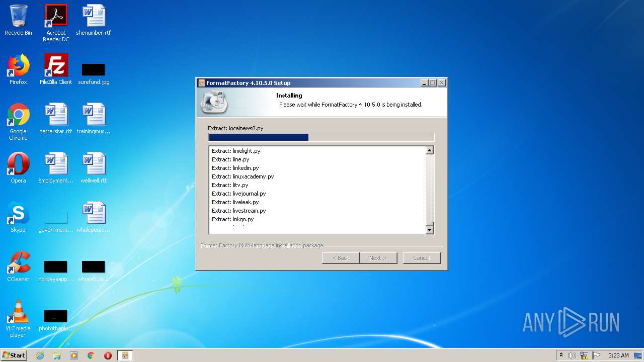Click the network tray icon
Image resolution: width=644 pixels, height=362 pixels.
pos(584,355)
